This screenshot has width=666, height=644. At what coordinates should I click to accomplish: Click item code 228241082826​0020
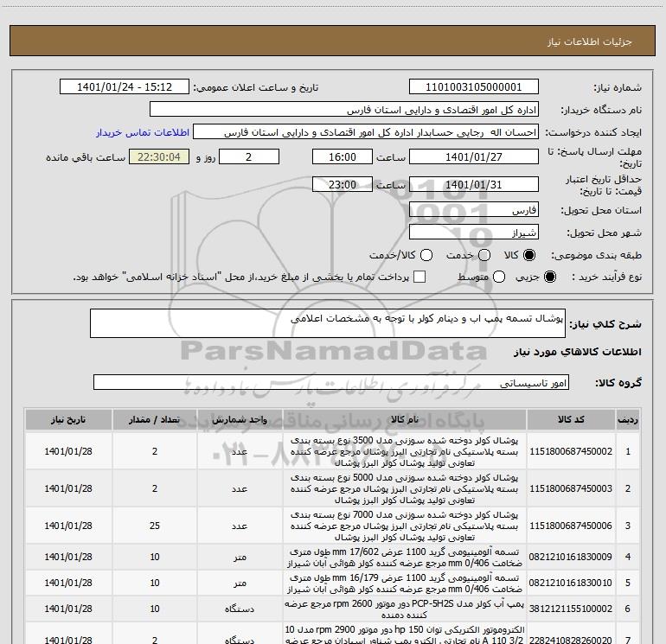click(x=571, y=640)
